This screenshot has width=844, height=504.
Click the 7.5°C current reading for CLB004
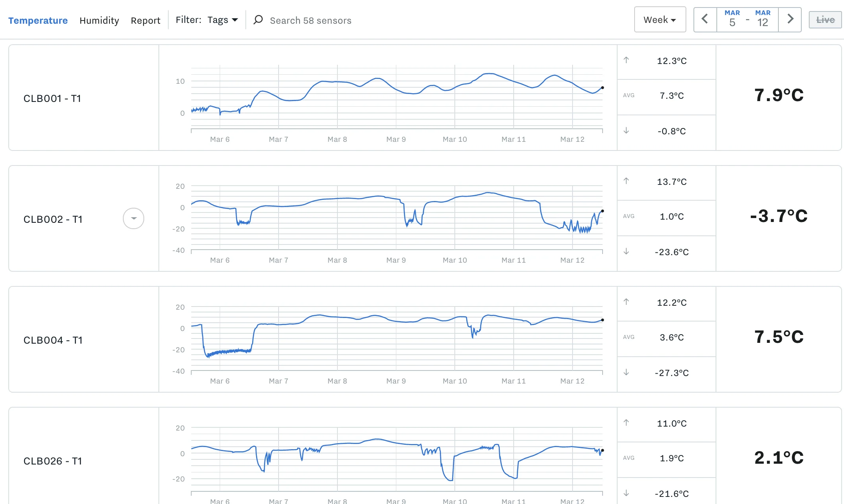pos(778,337)
